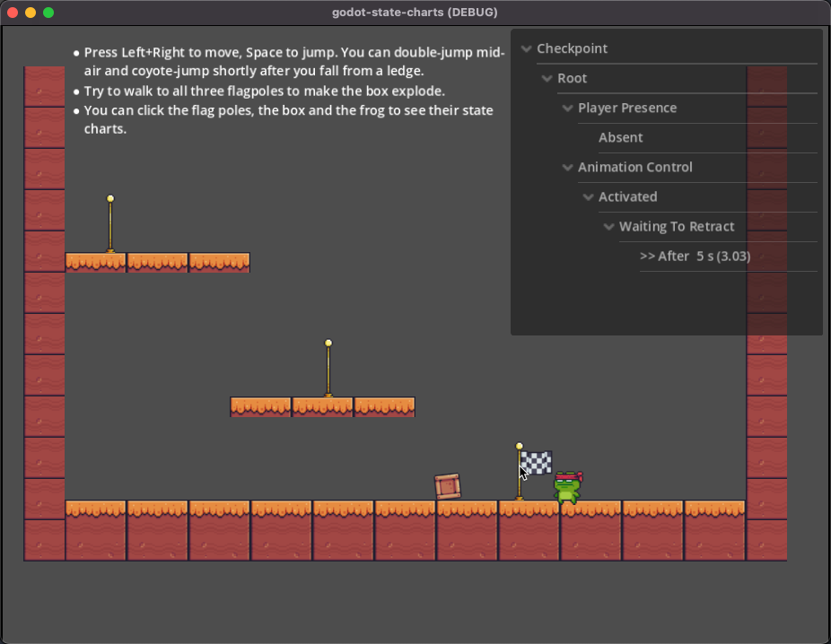Click the green frog character
Image resolution: width=831 pixels, height=644 pixels.
[567, 487]
